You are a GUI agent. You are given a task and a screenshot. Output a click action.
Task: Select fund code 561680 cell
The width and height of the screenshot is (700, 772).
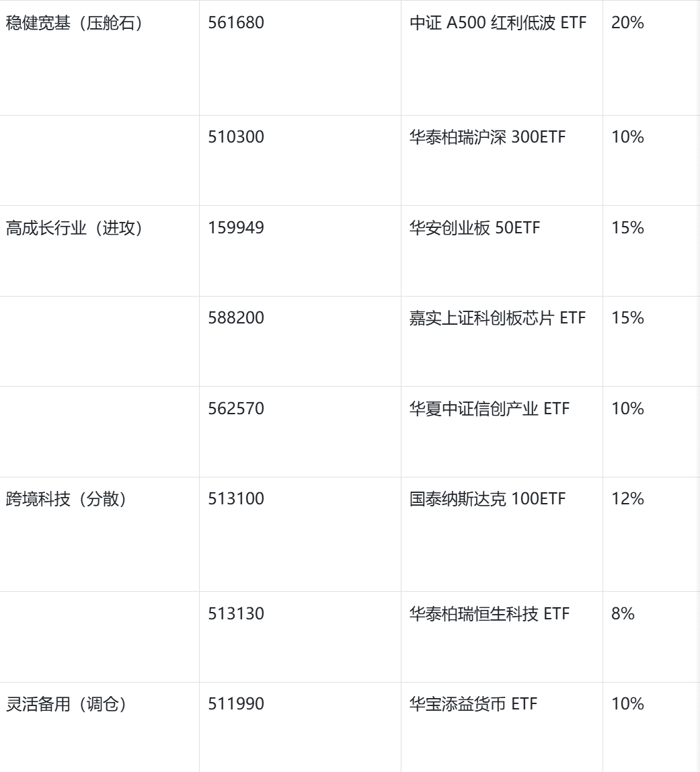click(x=236, y=23)
